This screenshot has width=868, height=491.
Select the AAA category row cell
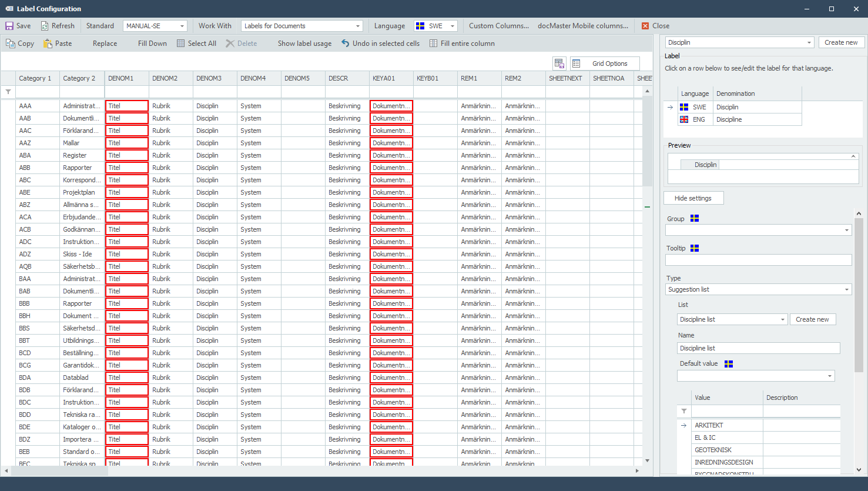tap(38, 106)
